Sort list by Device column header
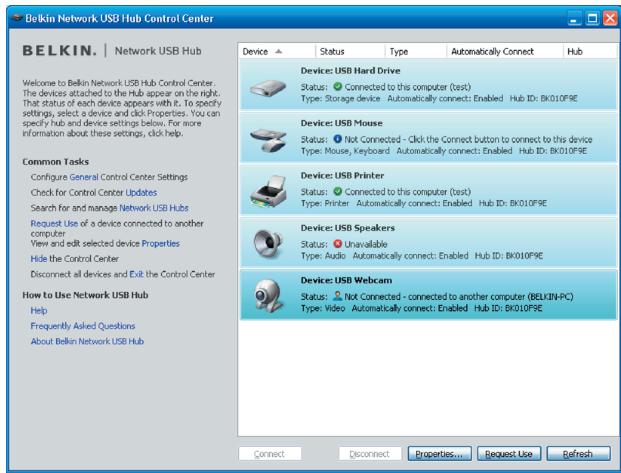The height and width of the screenshot is (473, 621). [x=276, y=51]
